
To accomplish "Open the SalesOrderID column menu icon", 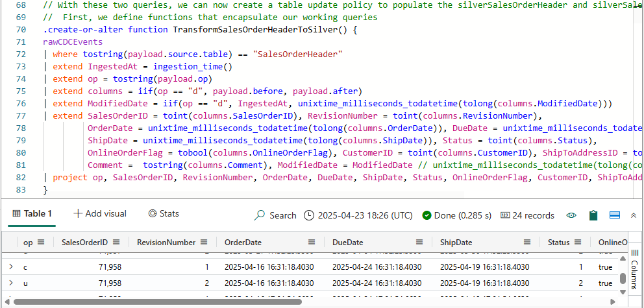I will coord(116,243).
